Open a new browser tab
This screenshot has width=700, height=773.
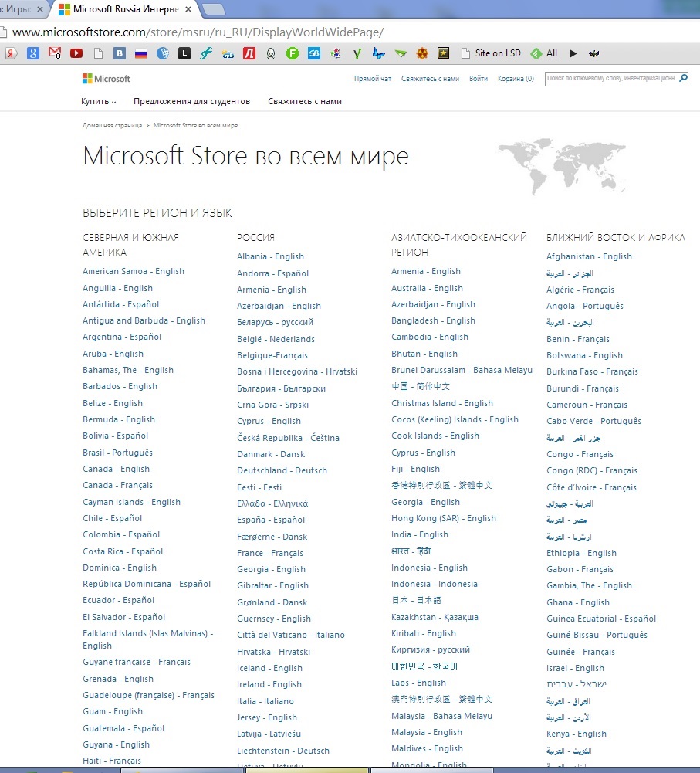point(213,9)
